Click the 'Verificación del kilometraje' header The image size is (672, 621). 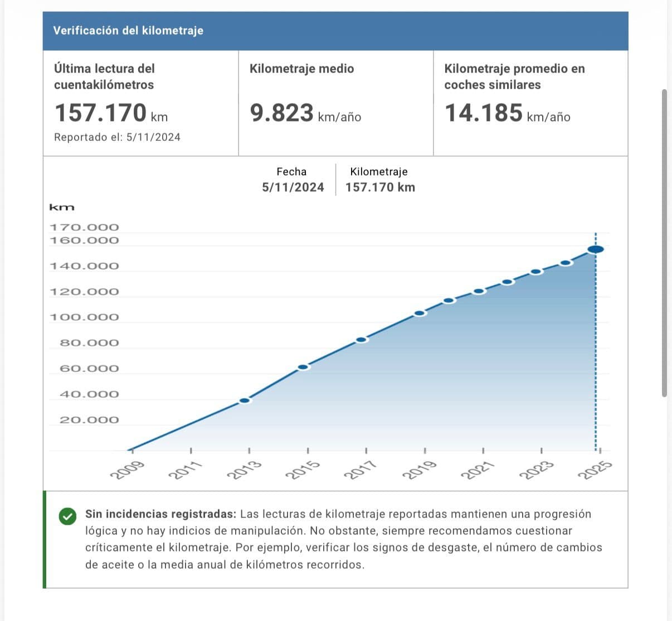click(128, 31)
